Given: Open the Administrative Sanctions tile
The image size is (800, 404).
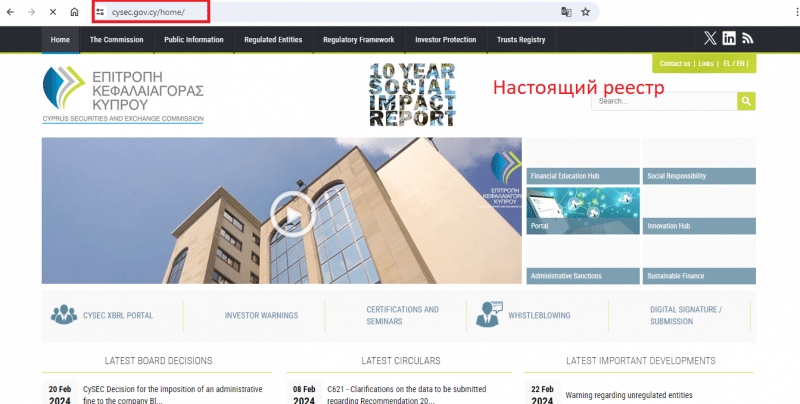Looking at the screenshot, I should click(x=583, y=261).
